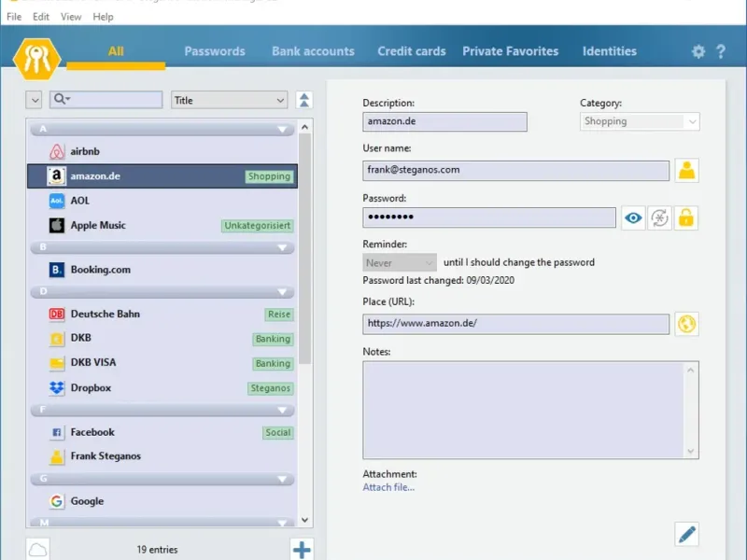747x560 pixels.
Task: Open the Category Shopping dropdown
Action: (640, 121)
